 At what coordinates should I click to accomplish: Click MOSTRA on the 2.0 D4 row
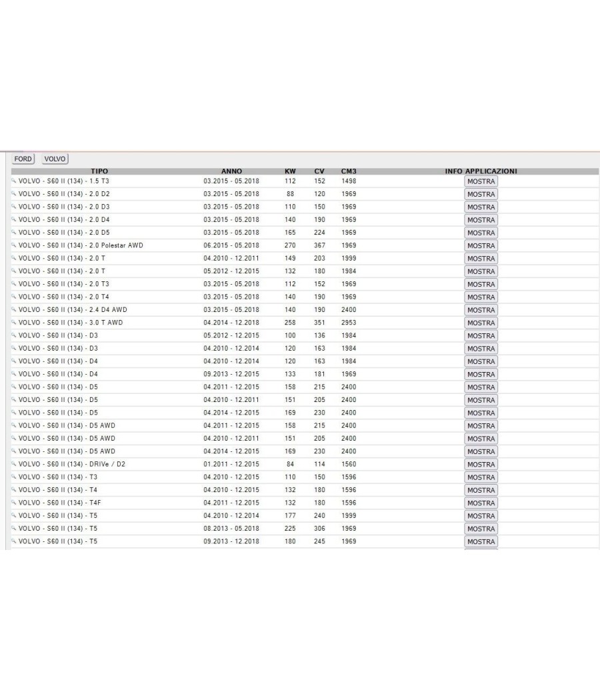click(x=481, y=220)
